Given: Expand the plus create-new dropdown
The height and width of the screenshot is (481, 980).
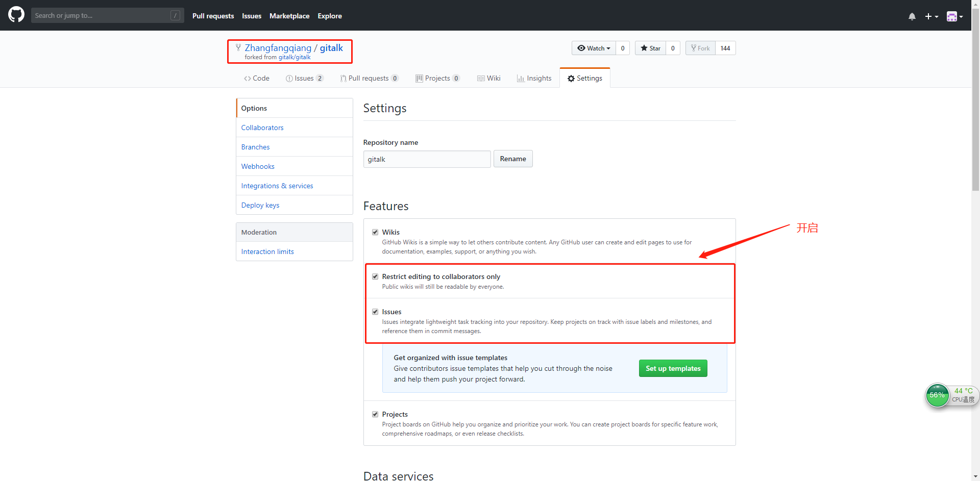Looking at the screenshot, I should 931,16.
